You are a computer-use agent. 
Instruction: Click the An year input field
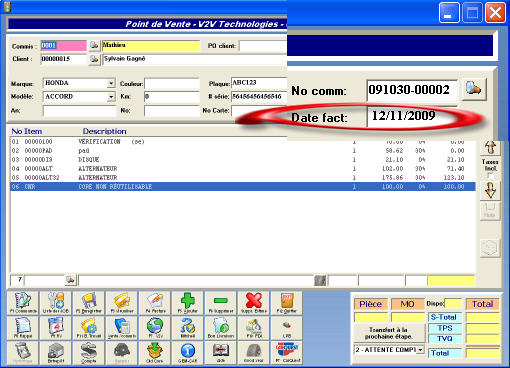click(79, 111)
